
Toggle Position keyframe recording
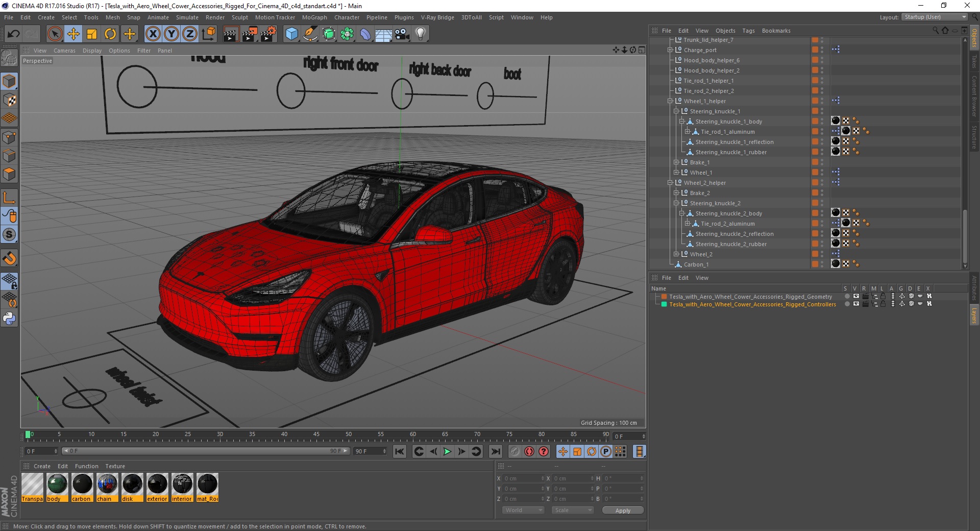pyautogui.click(x=562, y=451)
